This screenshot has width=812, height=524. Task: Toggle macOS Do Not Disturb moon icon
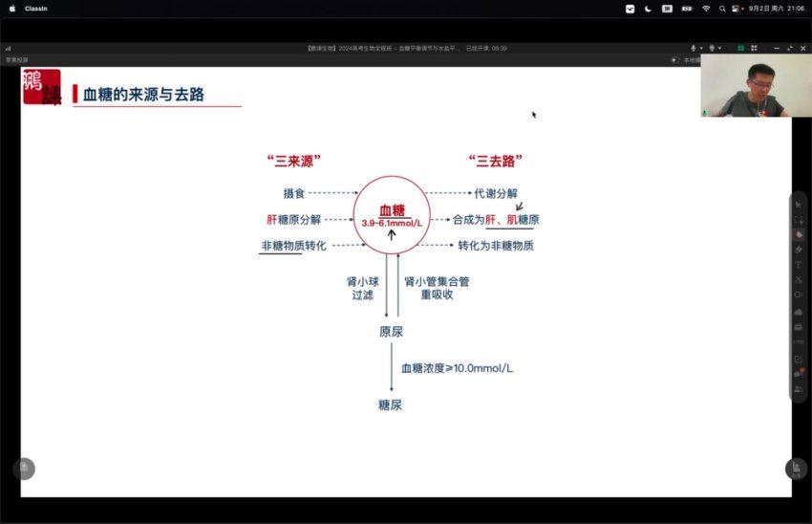click(x=649, y=9)
